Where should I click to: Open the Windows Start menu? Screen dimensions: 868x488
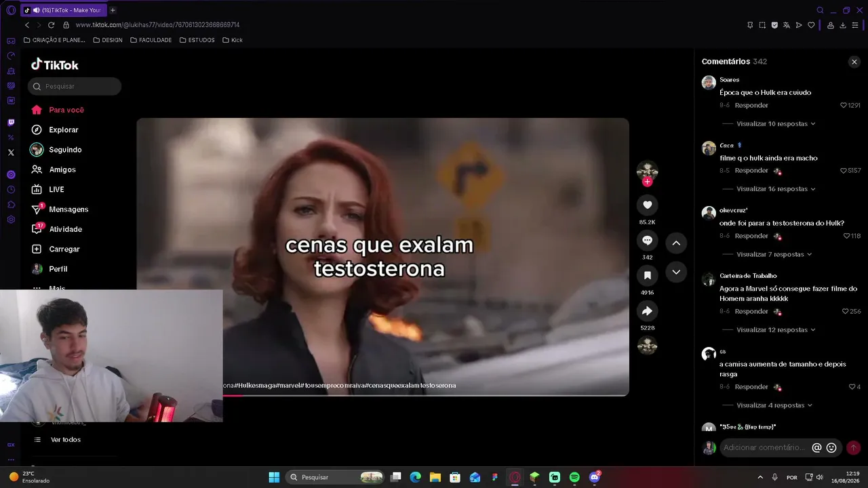(x=274, y=477)
